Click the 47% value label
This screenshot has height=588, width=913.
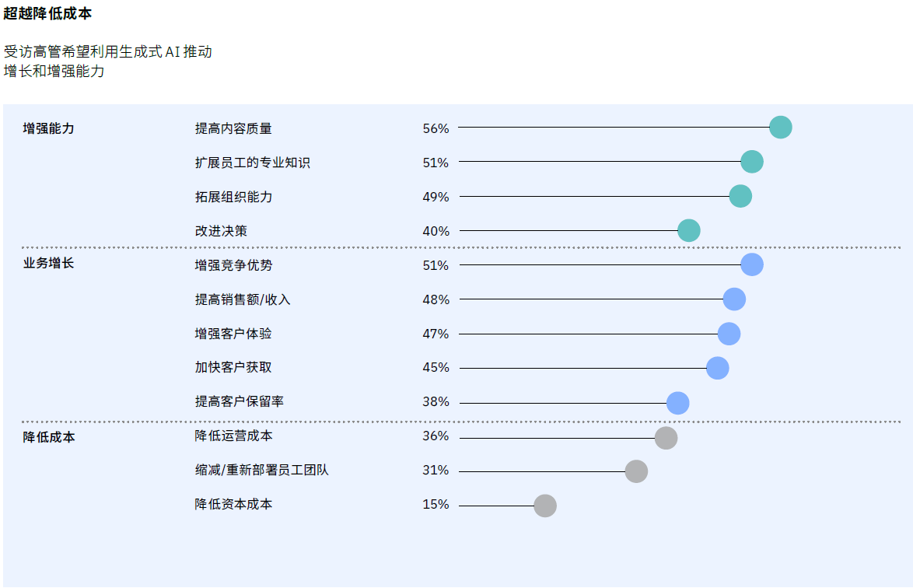tap(436, 334)
